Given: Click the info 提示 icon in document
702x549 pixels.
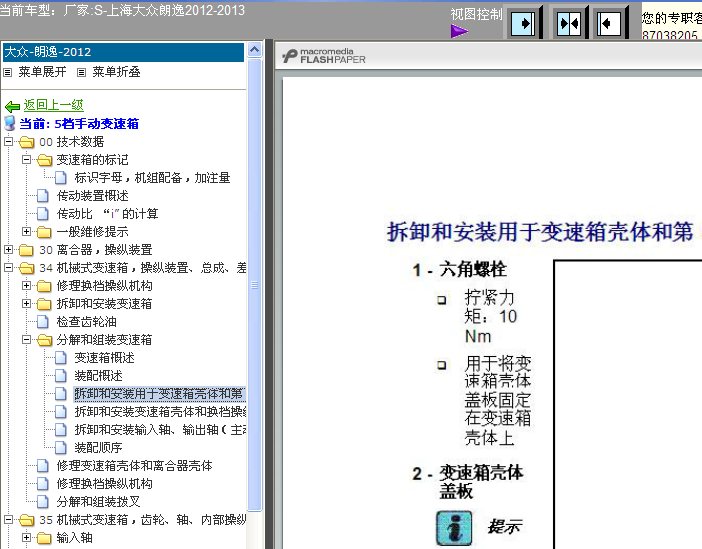Looking at the screenshot, I should click(454, 528).
